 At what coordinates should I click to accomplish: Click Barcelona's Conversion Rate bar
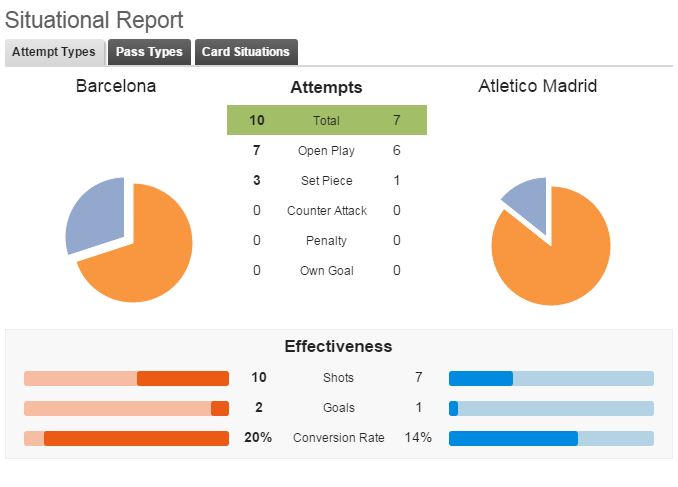click(x=136, y=438)
